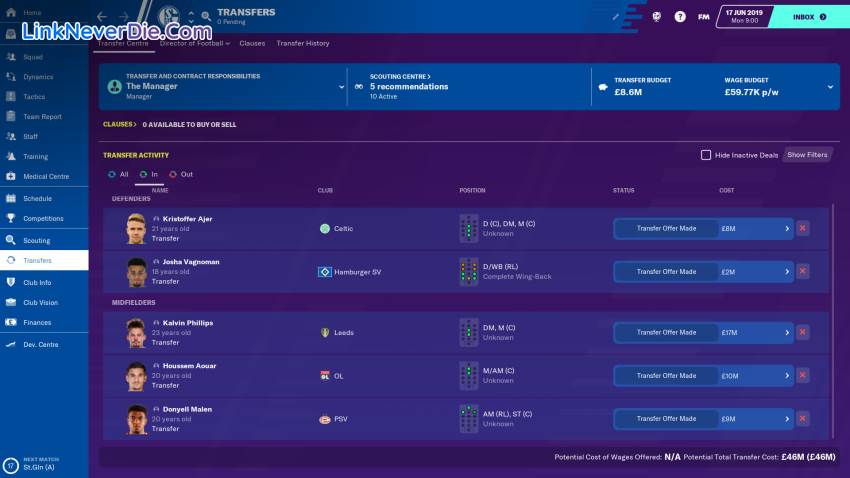This screenshot has width=850, height=478.
Task: Open the Club Info screen
Action: 43,282
